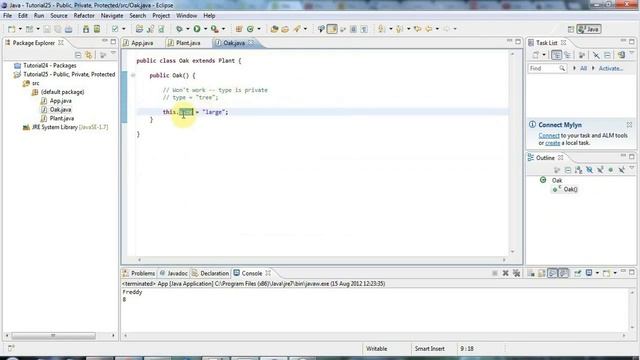Toggle Link with Editor in Package Explorer
Viewport: 640px width, 360px height.
(89, 55)
